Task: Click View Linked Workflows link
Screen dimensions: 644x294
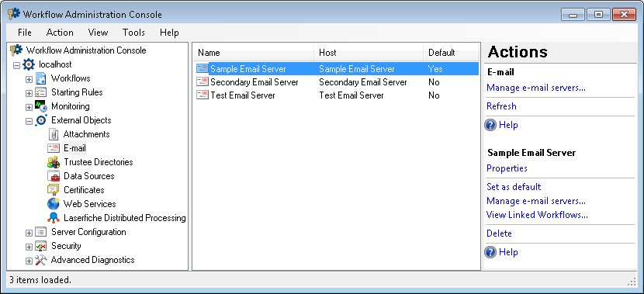Action: (537, 214)
